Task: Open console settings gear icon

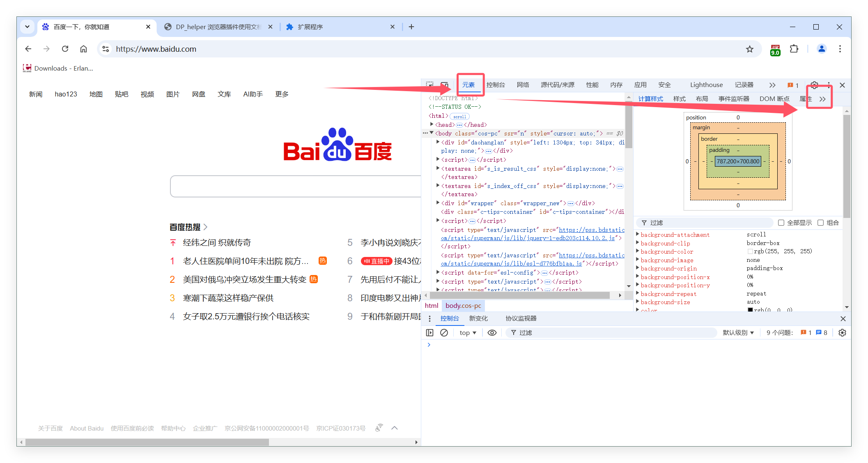Action: pos(842,333)
